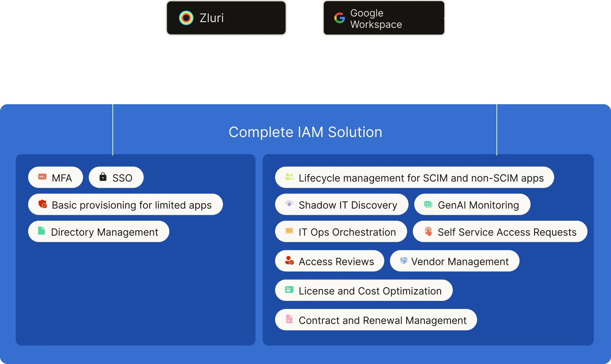Click the GenAI Monitoring label
Screen dimensions: 611x364
click(479, 205)
